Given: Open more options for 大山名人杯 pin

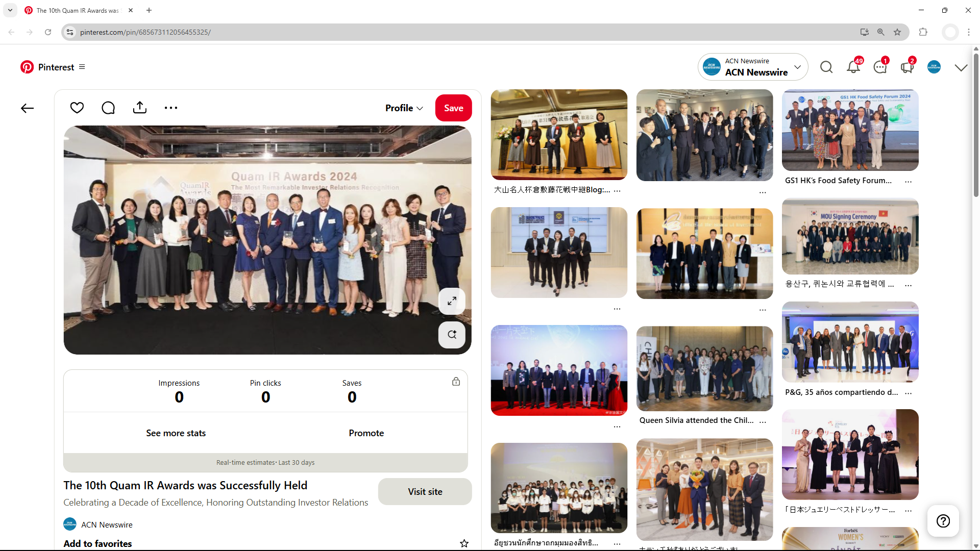Looking at the screenshot, I should click(617, 191).
